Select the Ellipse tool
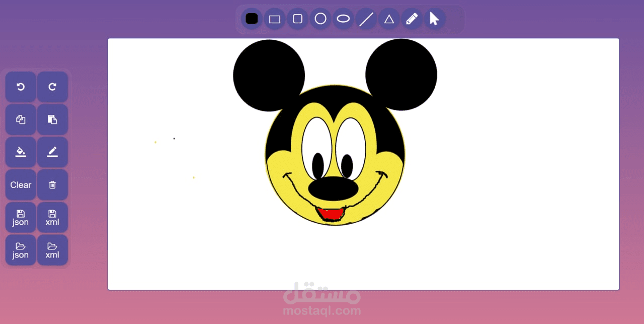Image resolution: width=644 pixels, height=324 pixels. click(x=343, y=19)
